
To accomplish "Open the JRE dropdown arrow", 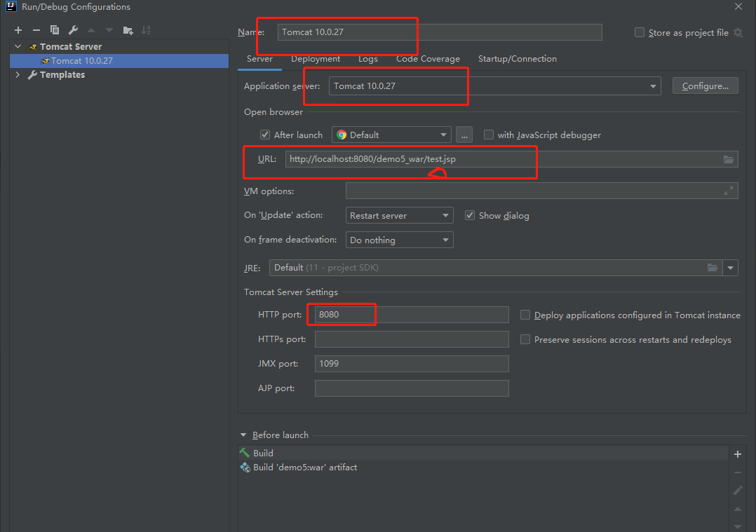I will click(731, 268).
